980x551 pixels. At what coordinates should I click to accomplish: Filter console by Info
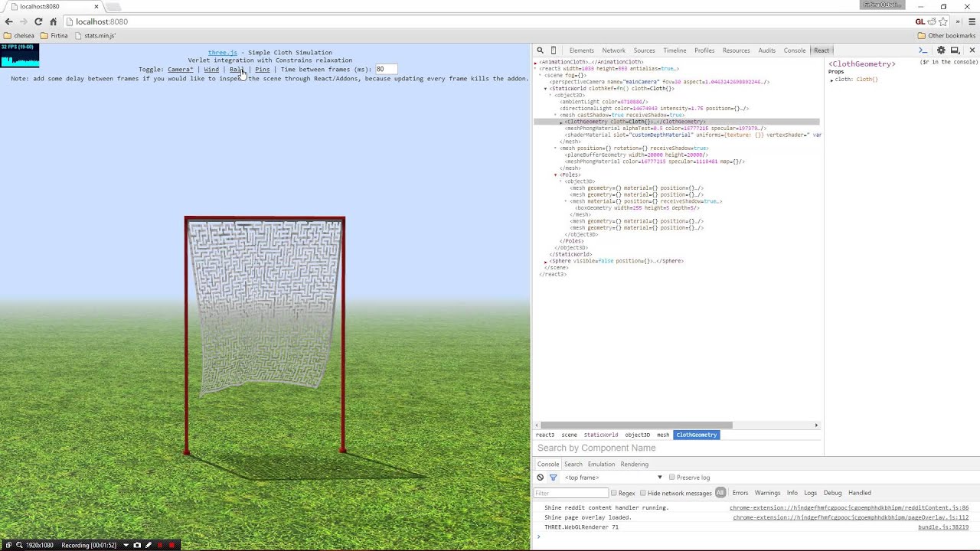pyautogui.click(x=792, y=493)
